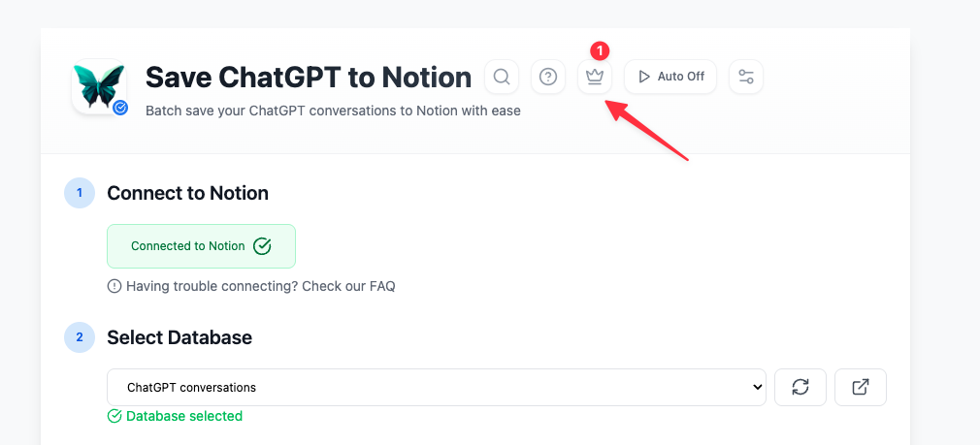980x445 pixels.
Task: Select the step 1 number circle
Action: 80,193
